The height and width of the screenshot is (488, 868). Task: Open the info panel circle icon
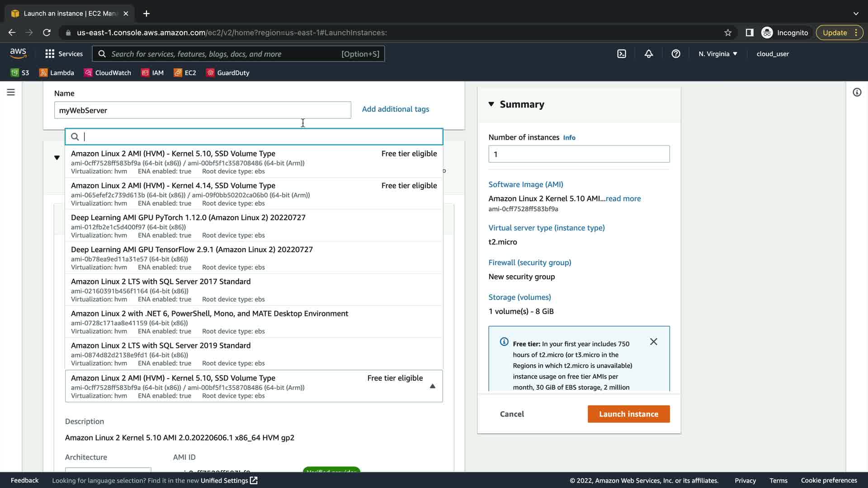tap(857, 93)
